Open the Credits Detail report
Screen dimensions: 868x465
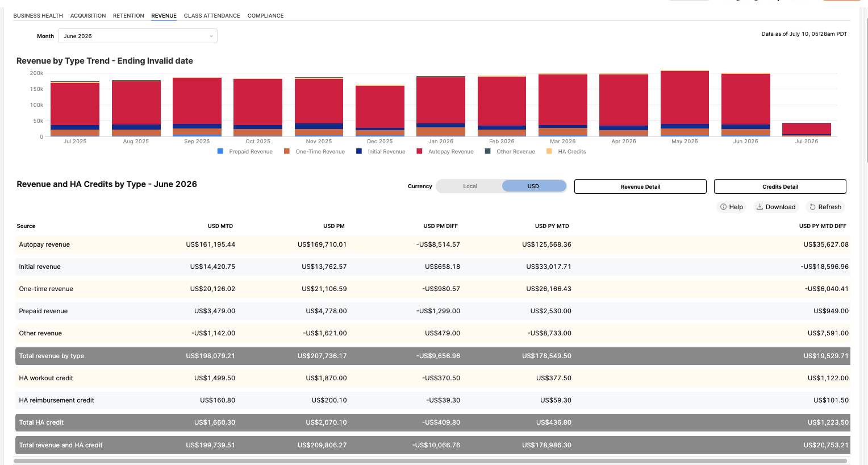780,186
